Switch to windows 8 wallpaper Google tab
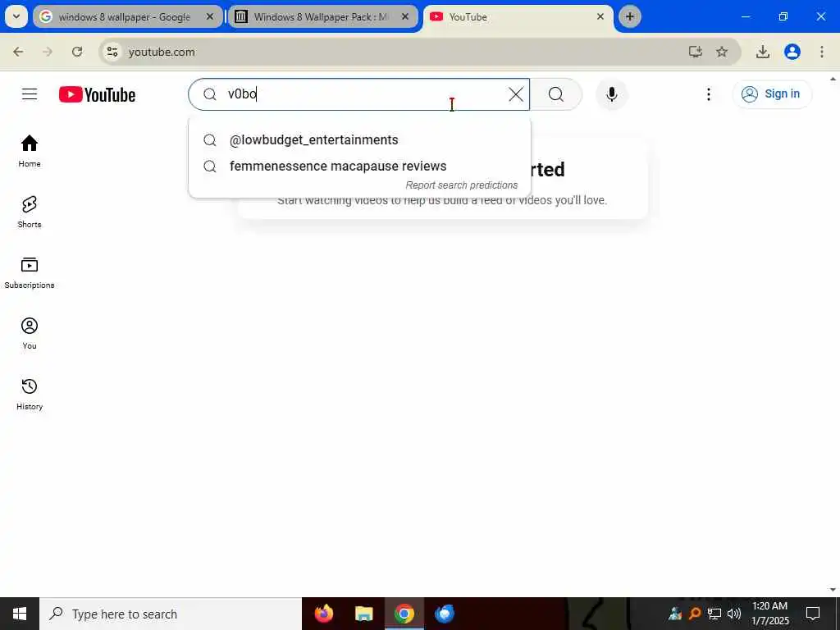 click(124, 17)
